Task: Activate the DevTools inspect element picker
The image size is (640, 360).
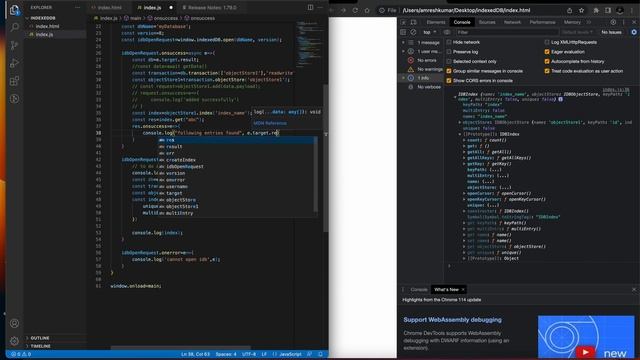Action: tap(404, 22)
